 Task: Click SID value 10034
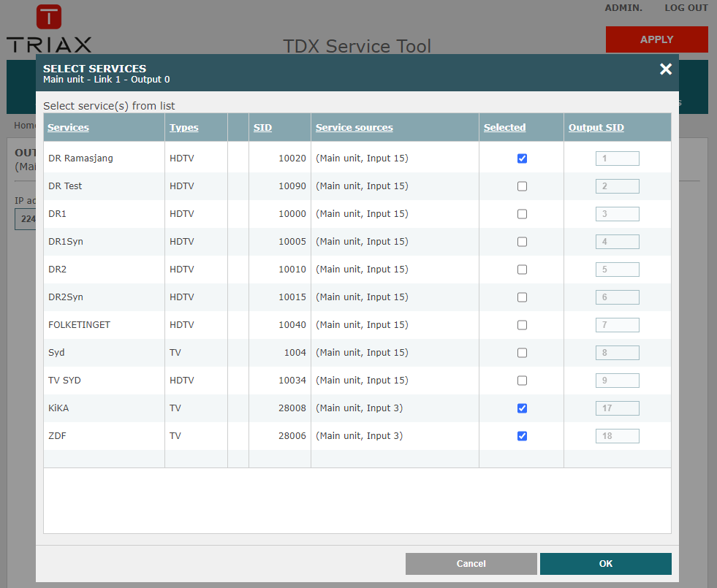tap(292, 381)
